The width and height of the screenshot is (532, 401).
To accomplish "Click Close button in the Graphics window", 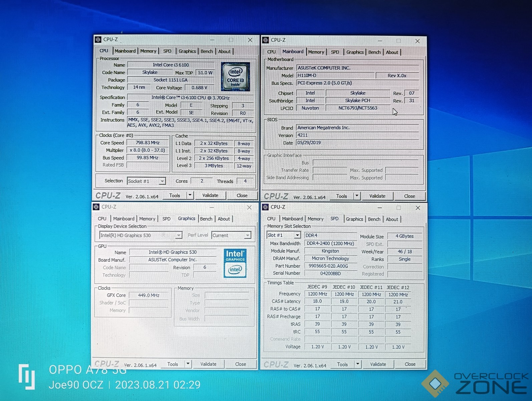I will pos(241,364).
